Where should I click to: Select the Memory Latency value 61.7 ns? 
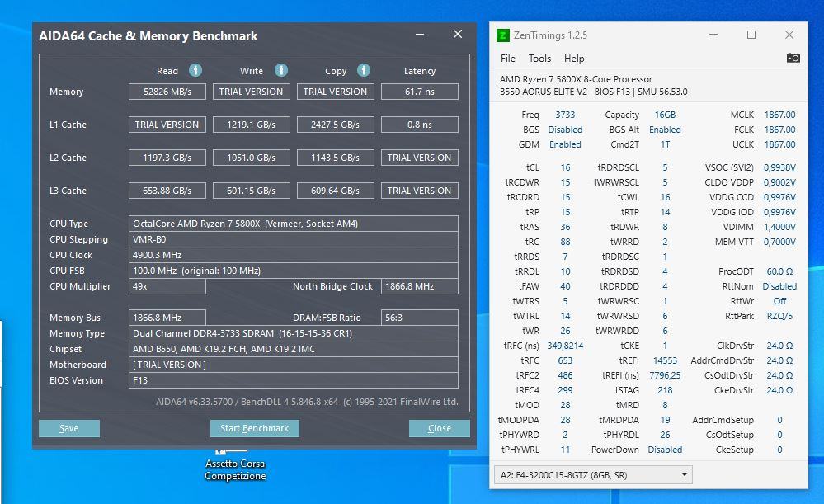[x=419, y=92]
